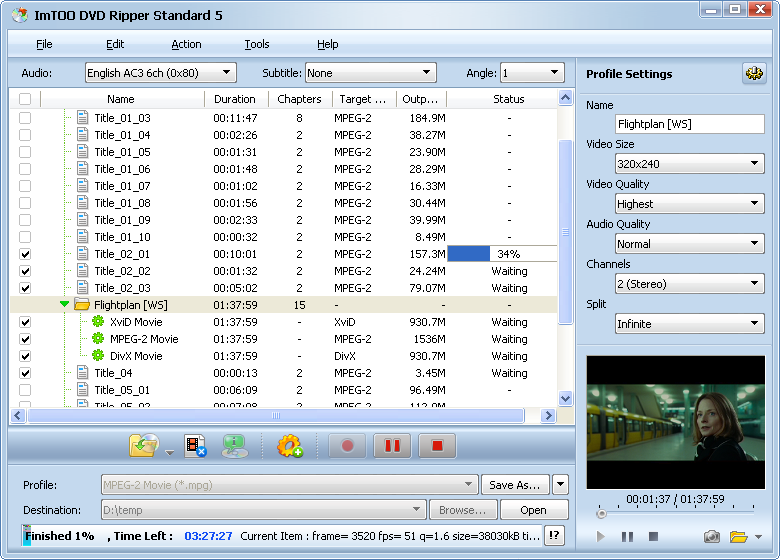Uncheck the Title_02_03 checkbox
780x560 pixels.
pyautogui.click(x=25, y=288)
